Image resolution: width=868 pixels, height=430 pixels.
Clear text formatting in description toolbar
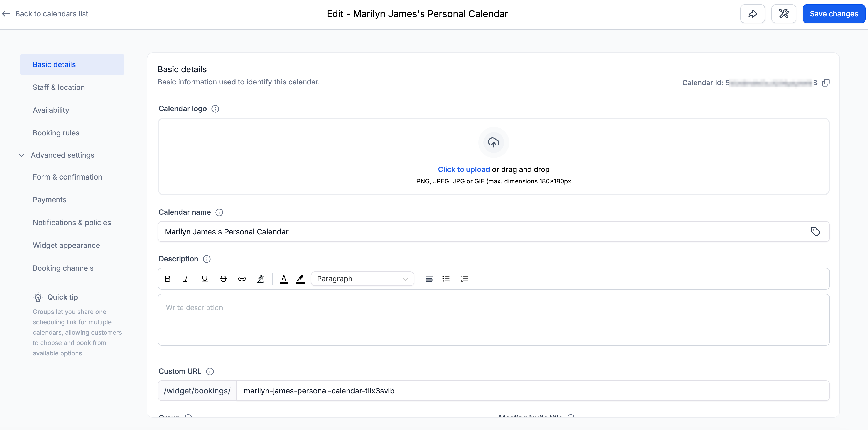[260, 279]
